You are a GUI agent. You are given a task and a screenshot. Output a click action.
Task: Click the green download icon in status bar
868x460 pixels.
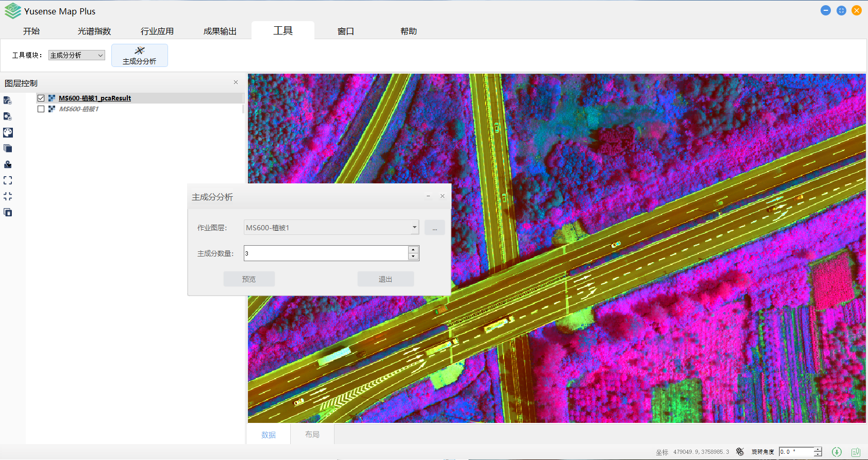click(837, 452)
